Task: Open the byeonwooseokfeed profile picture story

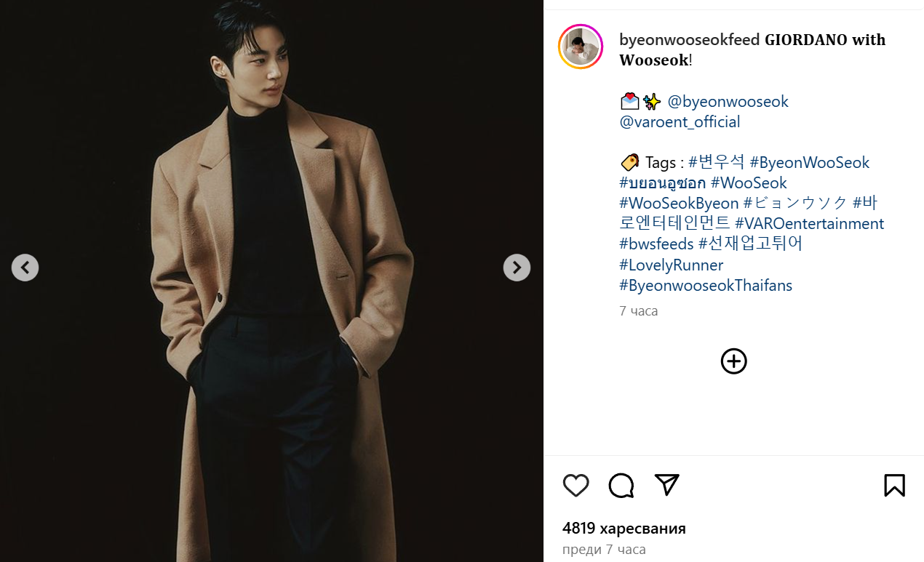Action: point(581,47)
